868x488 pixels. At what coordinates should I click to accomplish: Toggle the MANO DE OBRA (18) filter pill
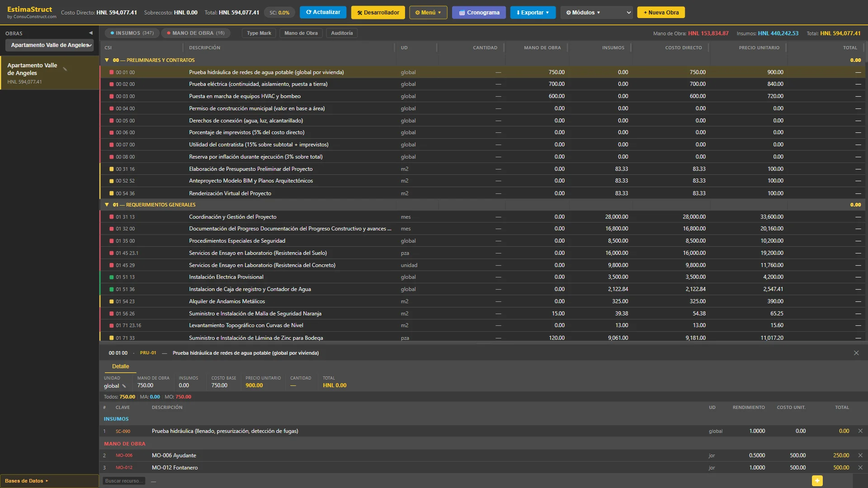coord(195,33)
